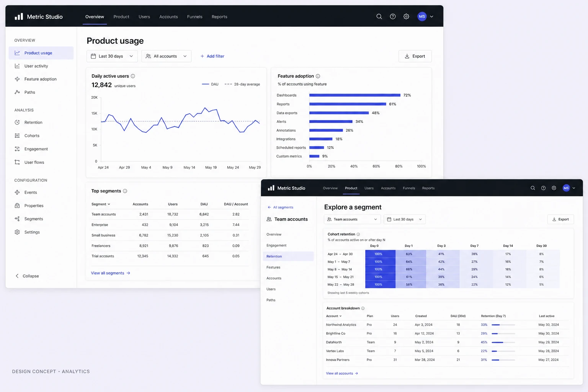This screenshot has width=588, height=392.
Task: Go back via All segments link
Action: (x=281, y=207)
